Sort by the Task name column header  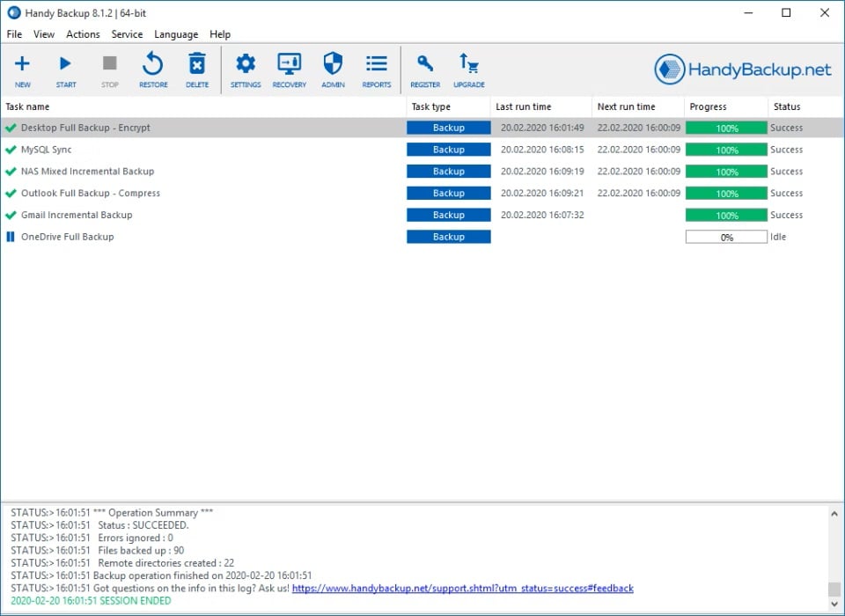click(203, 106)
